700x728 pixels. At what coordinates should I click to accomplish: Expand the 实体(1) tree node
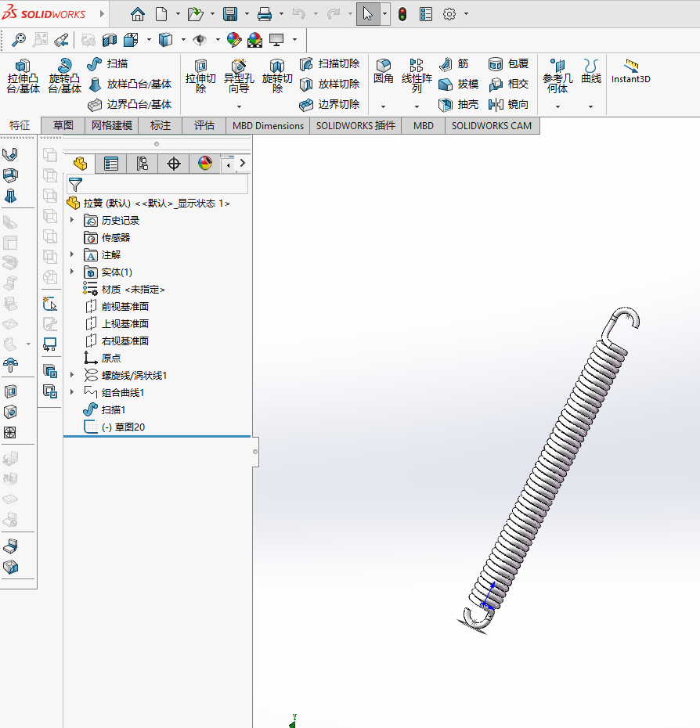click(72, 272)
